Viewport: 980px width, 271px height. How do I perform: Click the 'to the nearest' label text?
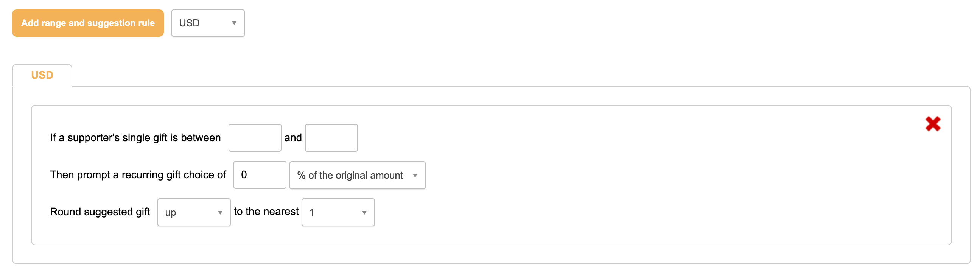266,212
